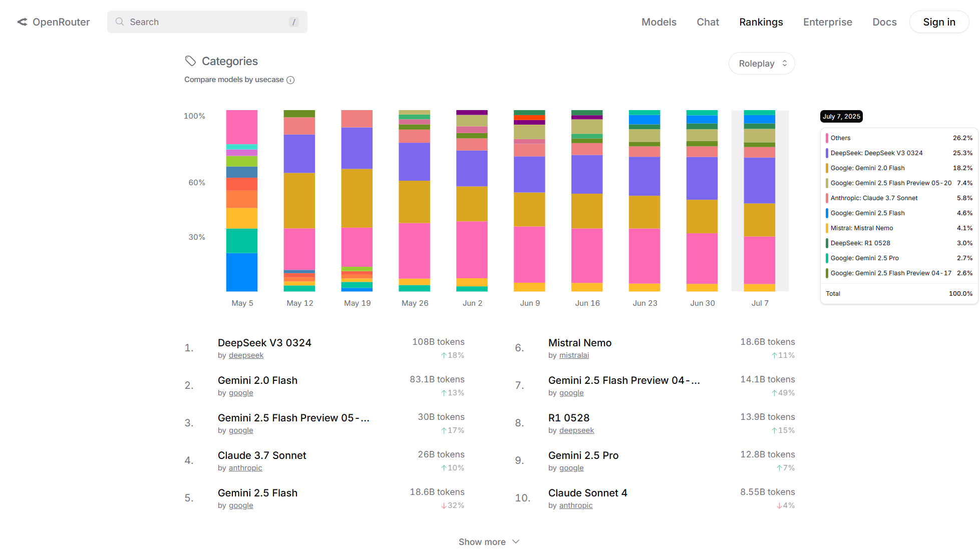Click the Categories tag icon

coord(190,61)
